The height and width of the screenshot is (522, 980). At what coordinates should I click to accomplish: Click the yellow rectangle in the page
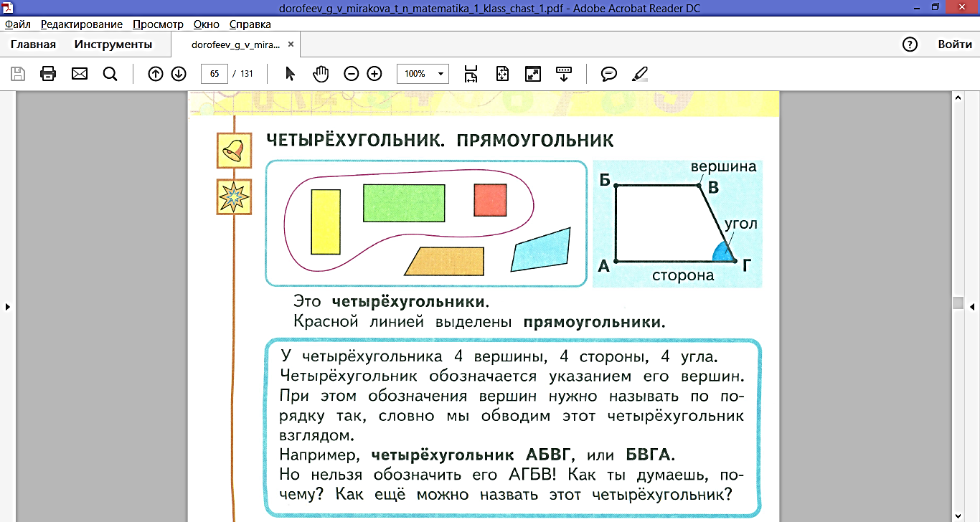326,222
